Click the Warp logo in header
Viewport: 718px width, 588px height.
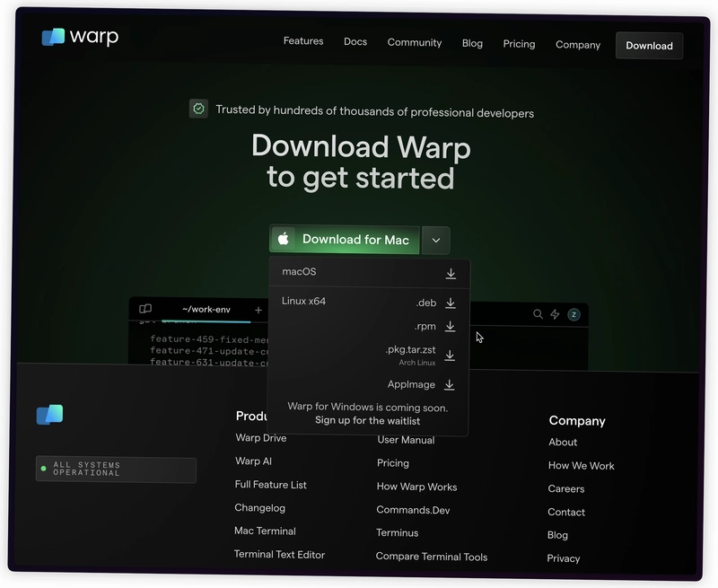click(80, 37)
